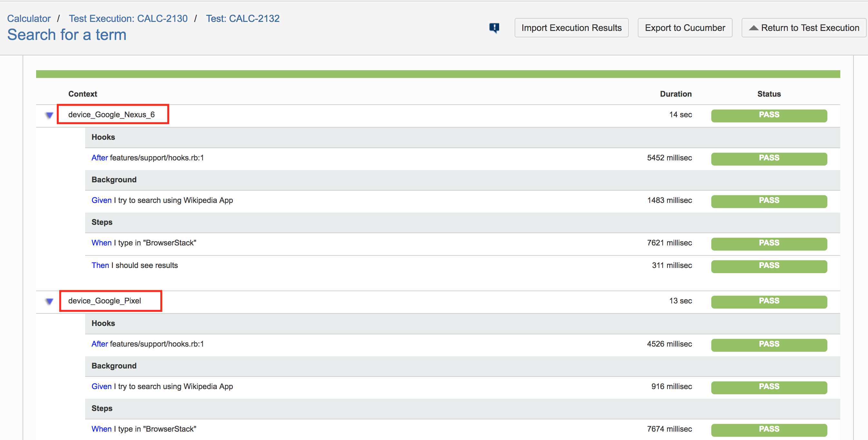Collapse the device_Google_Nexus_6 context triangle

pyautogui.click(x=50, y=115)
